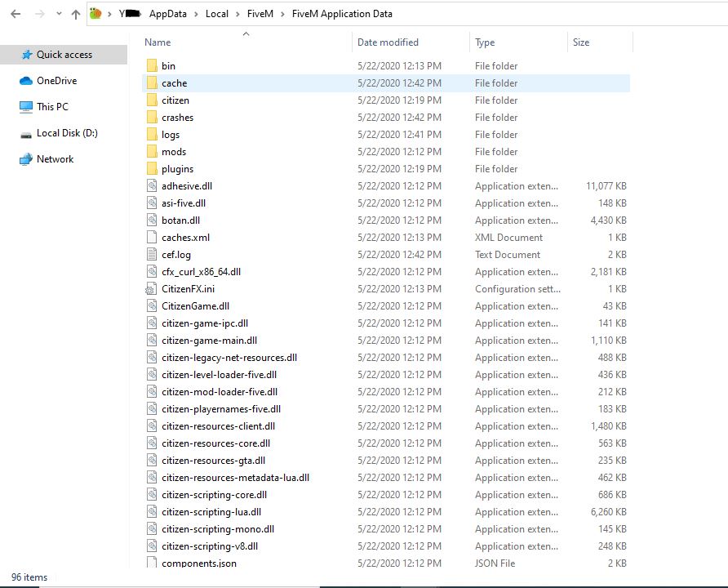Click the Quick access star icon
Image resolution: width=728 pixels, height=588 pixels.
(27, 55)
